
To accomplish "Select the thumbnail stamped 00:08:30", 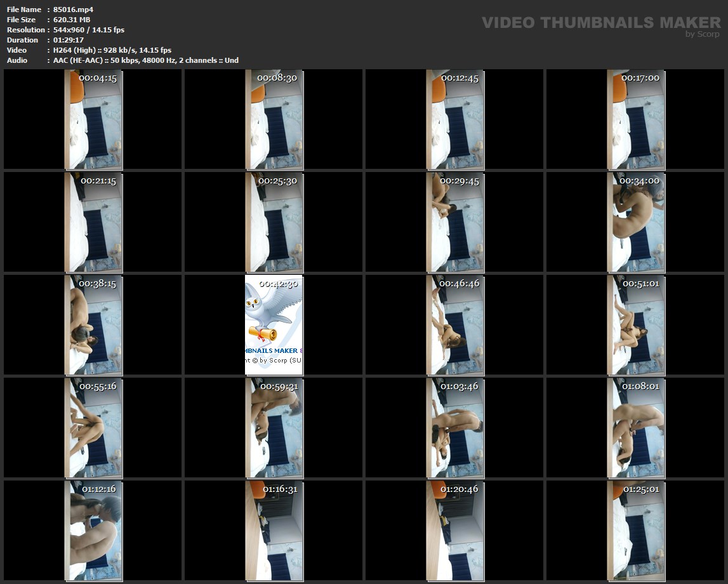I will (x=274, y=121).
